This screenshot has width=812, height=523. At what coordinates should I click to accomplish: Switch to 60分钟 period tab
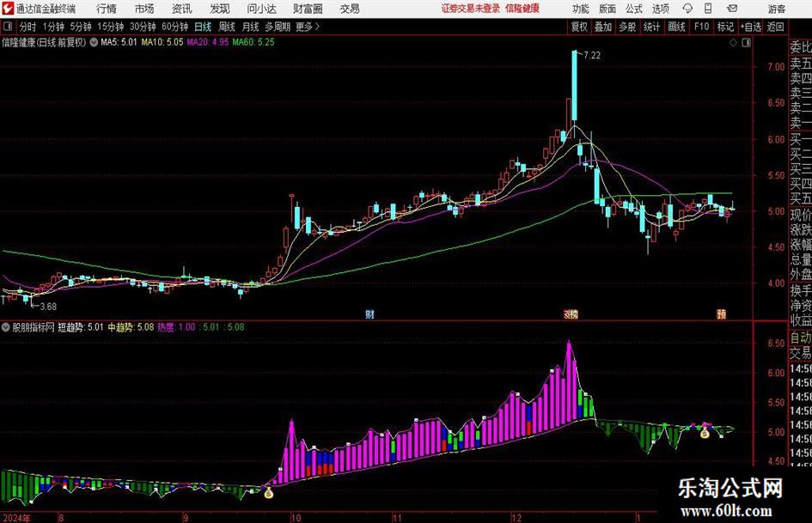[175, 27]
